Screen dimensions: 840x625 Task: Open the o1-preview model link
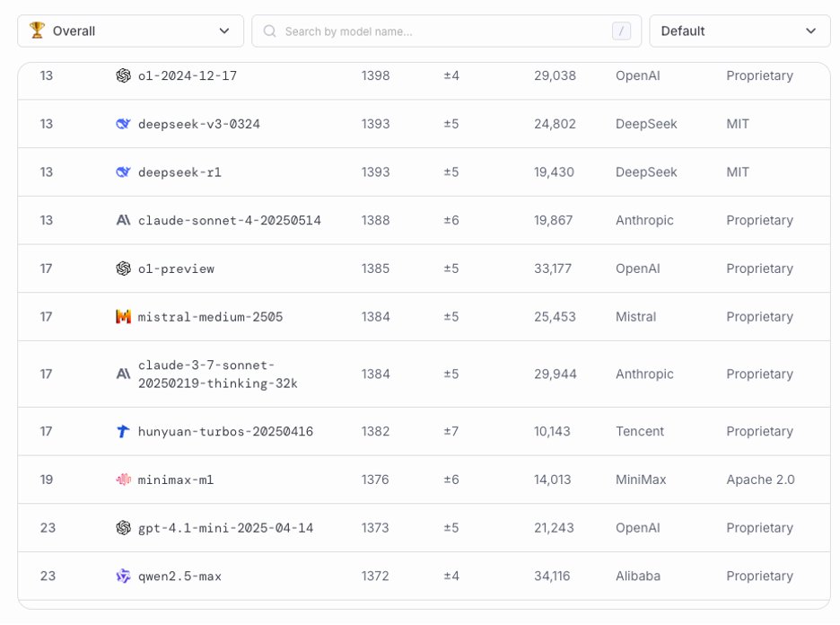point(176,268)
